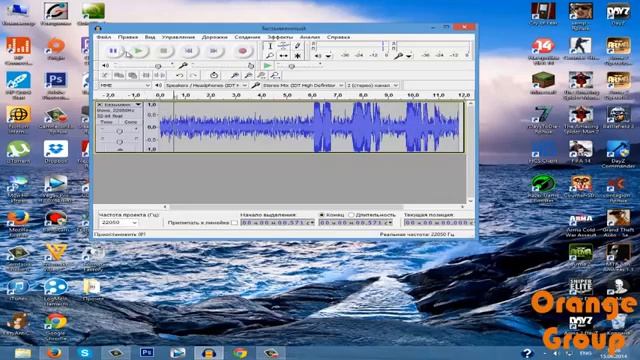Open the Файл menu
This screenshot has width=640, height=360.
[104, 37]
